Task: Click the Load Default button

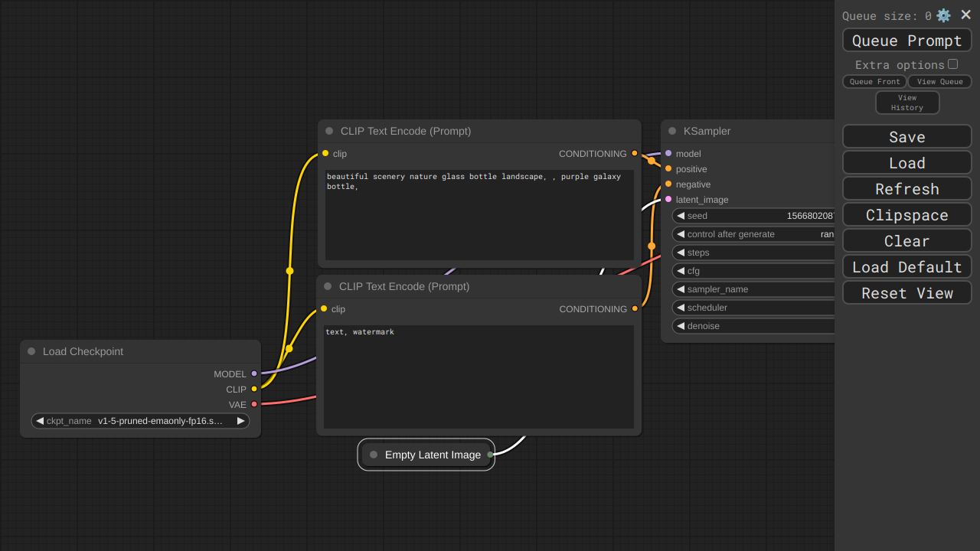Action: [x=906, y=267]
